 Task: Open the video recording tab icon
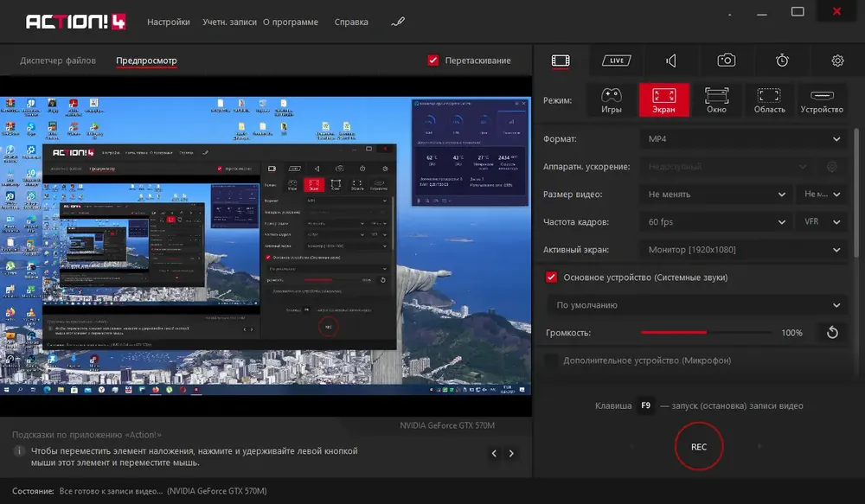coord(561,61)
